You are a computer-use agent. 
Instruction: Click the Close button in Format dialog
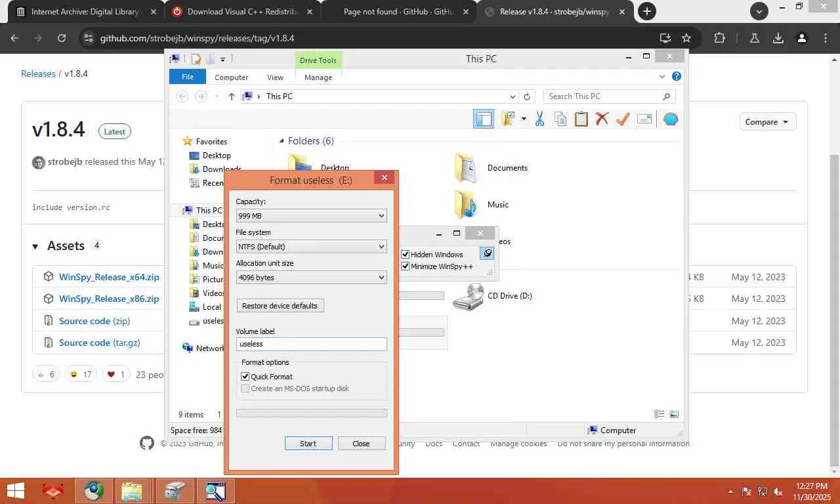pyautogui.click(x=362, y=444)
